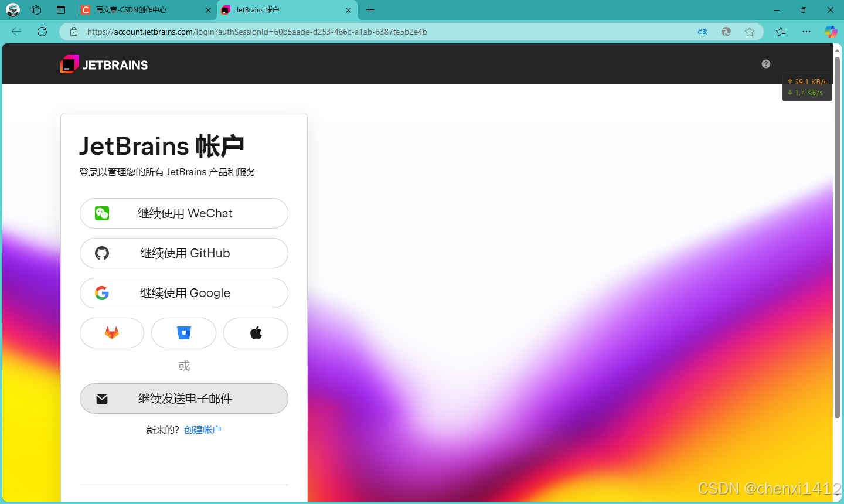The image size is (844, 504).
Task: Switch to the 写文章-CSDN创作中心 tab
Action: [x=146, y=10]
